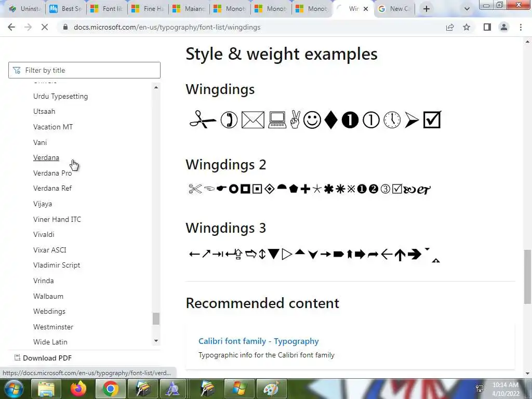Open the Westminster font page
Image resolution: width=532 pixels, height=399 pixels.
pos(54,327)
